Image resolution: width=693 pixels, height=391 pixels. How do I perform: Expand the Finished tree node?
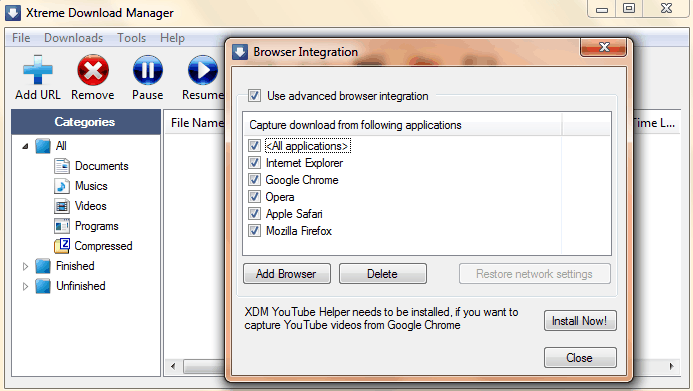25,266
